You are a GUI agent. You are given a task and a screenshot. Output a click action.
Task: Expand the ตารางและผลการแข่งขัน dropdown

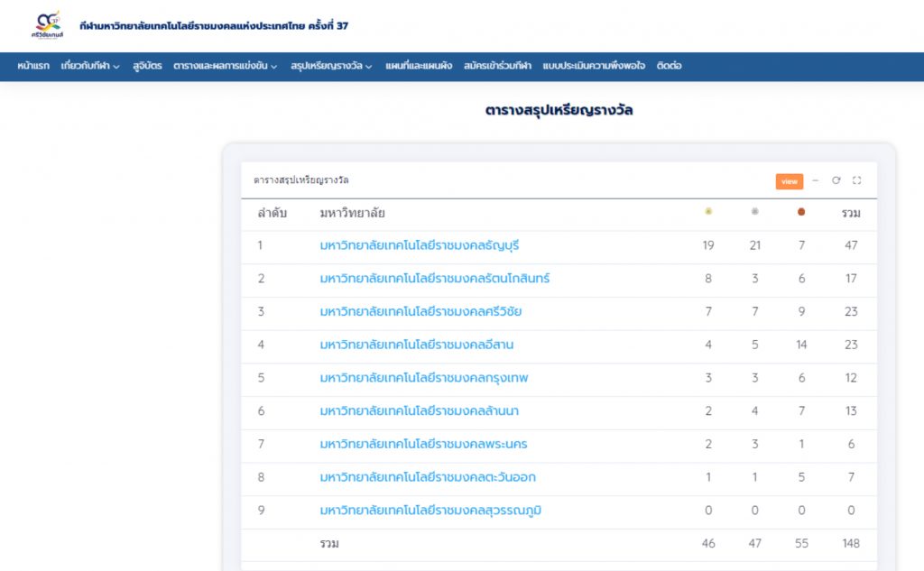coord(225,66)
